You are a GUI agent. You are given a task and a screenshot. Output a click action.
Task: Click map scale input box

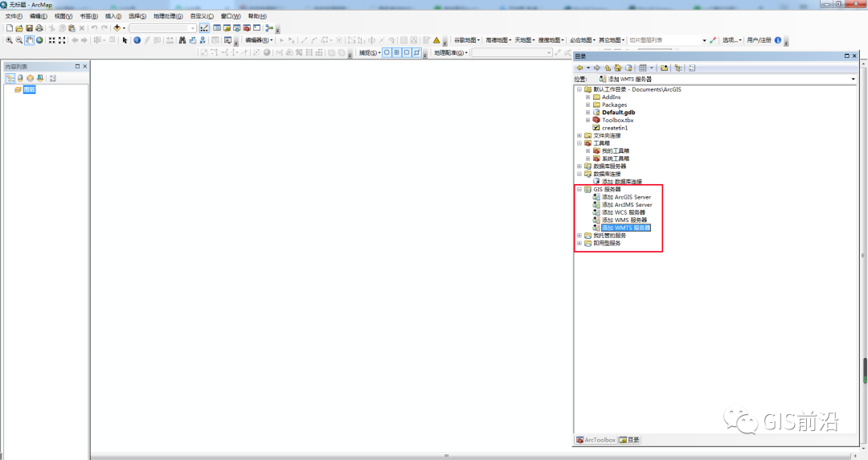coord(162,28)
